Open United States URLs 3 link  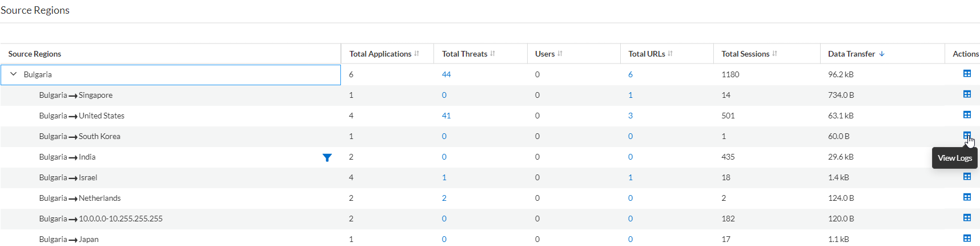pyautogui.click(x=630, y=116)
